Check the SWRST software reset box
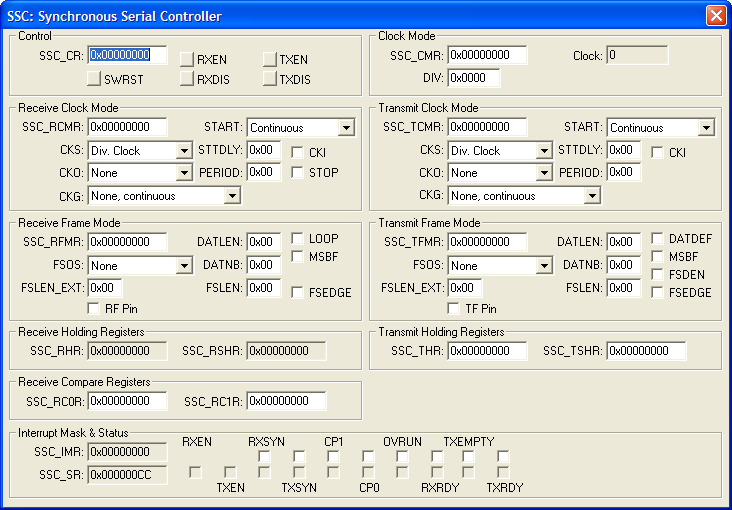This screenshot has height=510, width=732. (x=94, y=79)
